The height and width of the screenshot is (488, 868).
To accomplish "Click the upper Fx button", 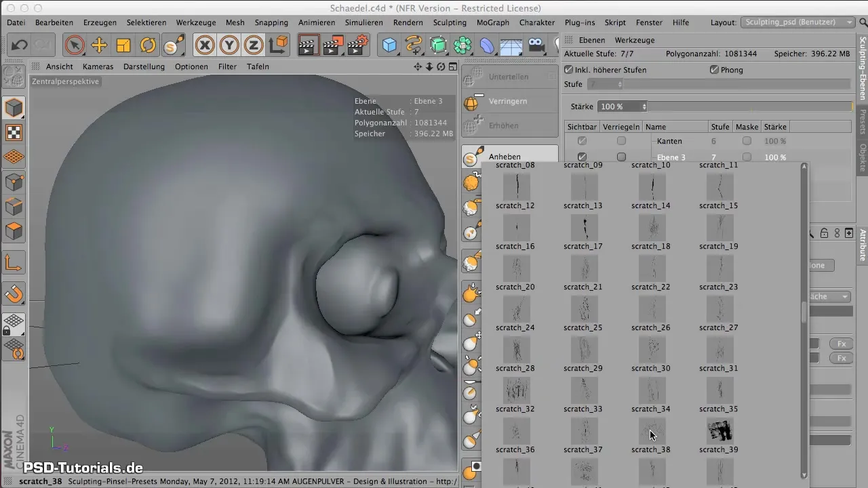I will point(842,344).
